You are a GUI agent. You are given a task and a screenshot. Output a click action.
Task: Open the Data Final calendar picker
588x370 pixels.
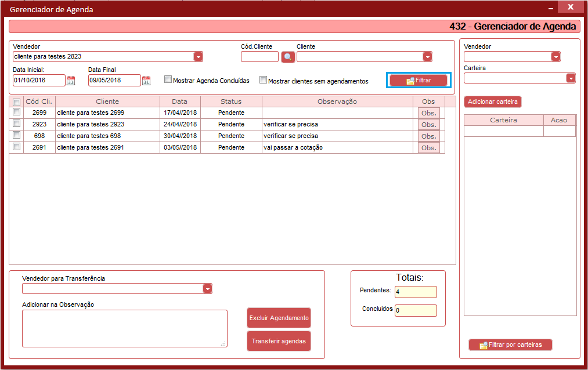(146, 81)
